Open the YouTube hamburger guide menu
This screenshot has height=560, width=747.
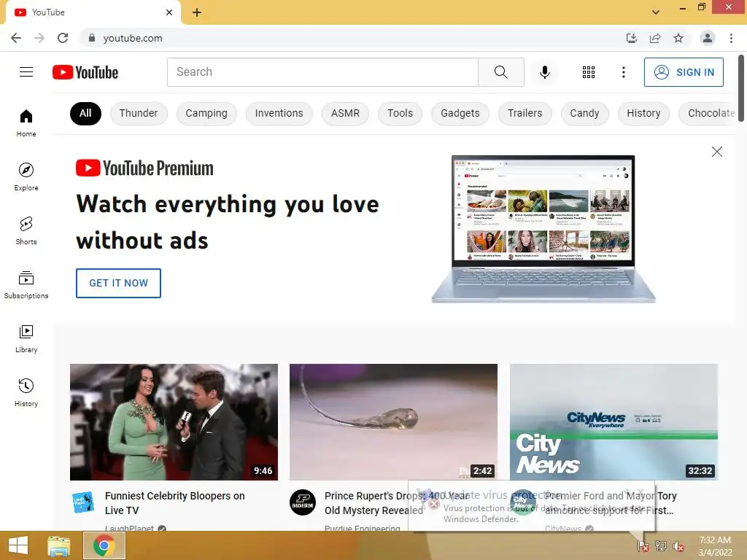[26, 72]
